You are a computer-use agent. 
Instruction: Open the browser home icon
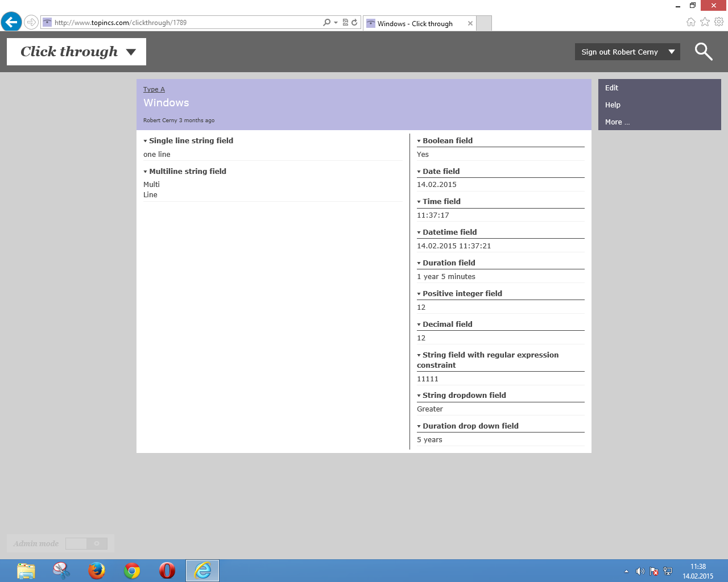(690, 22)
